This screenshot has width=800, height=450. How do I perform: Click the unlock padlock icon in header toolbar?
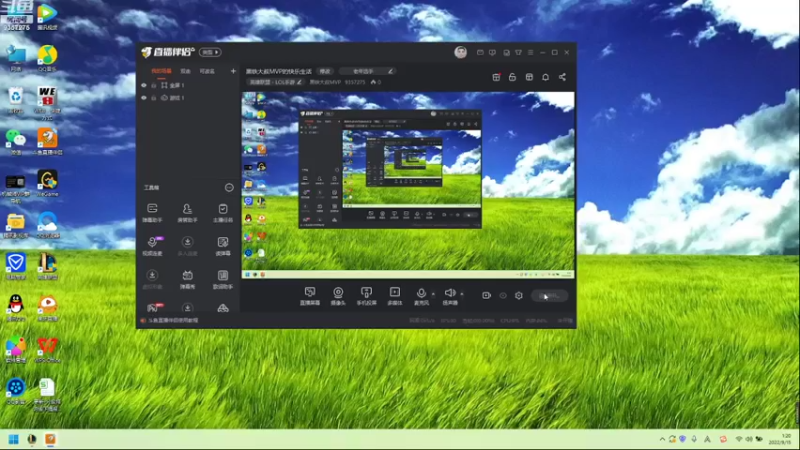tap(512, 77)
